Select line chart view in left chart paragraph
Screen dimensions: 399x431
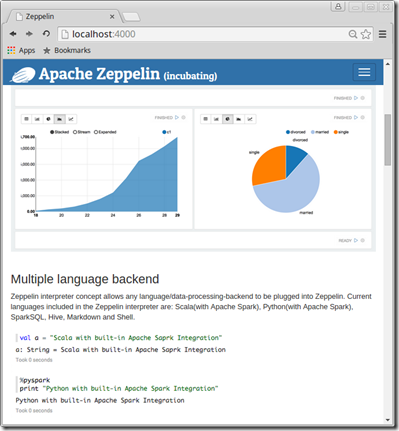click(71, 119)
